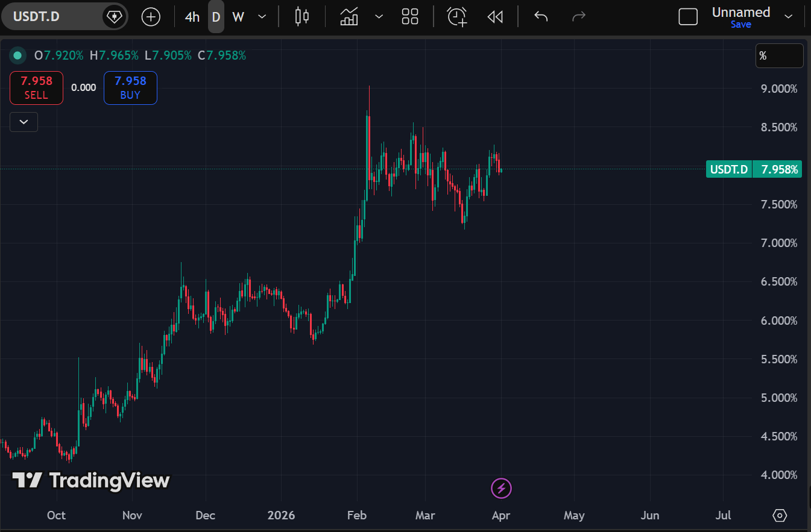
Task: Click the 2026 label on time axis
Action: pos(282,516)
